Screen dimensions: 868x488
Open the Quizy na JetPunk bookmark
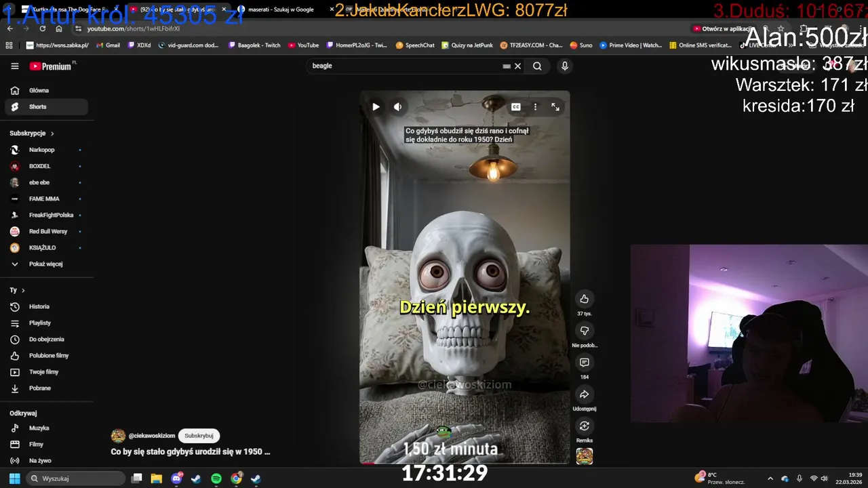(467, 45)
